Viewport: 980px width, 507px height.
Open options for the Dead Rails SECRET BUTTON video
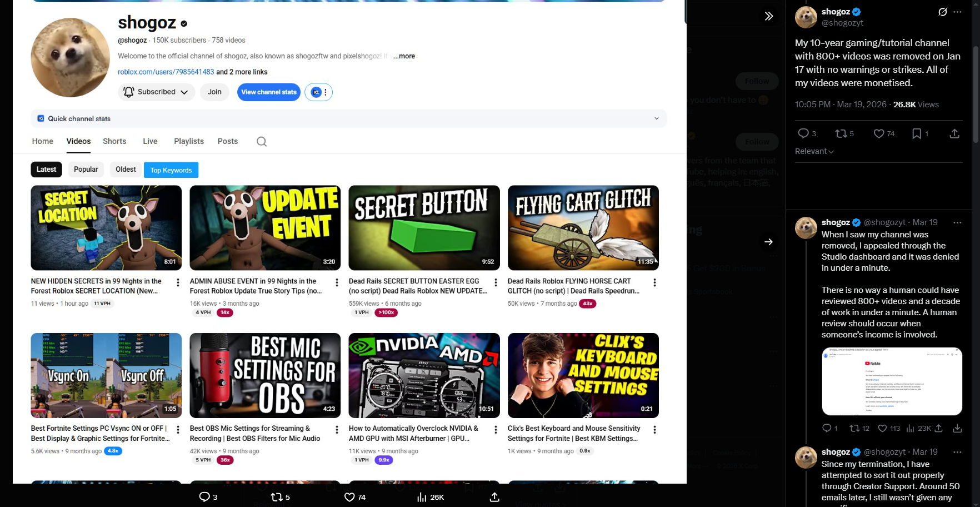point(496,282)
